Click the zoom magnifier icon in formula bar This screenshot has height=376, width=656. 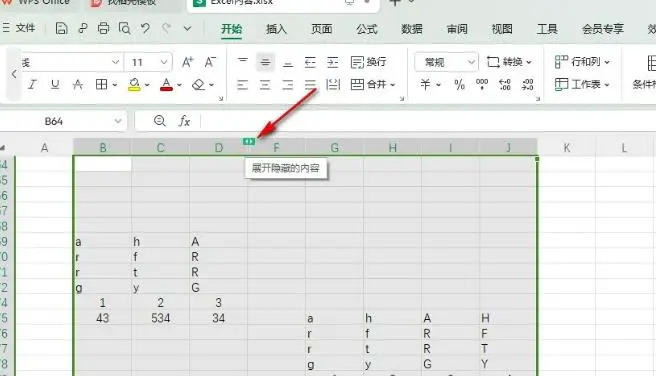coord(159,121)
